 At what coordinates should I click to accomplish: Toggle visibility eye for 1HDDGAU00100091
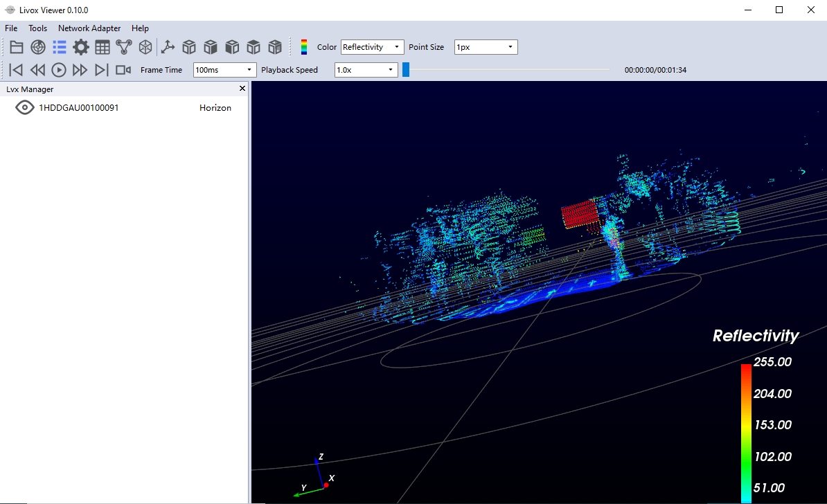tap(25, 107)
